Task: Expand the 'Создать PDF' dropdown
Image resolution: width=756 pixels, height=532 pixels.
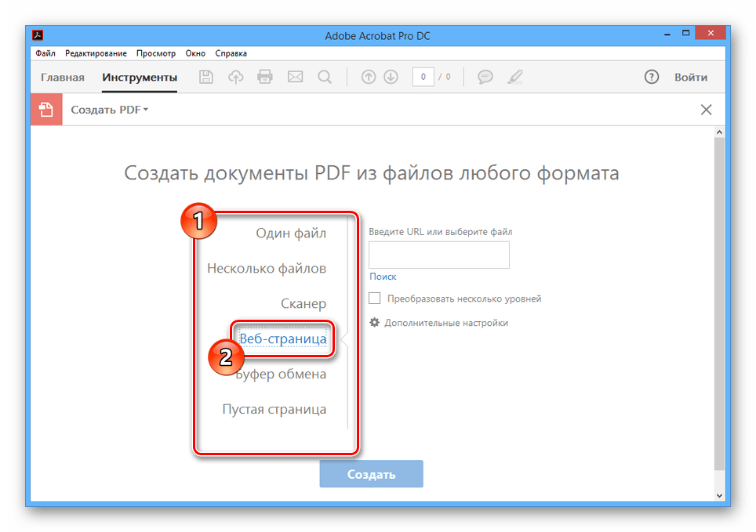Action: (110, 110)
